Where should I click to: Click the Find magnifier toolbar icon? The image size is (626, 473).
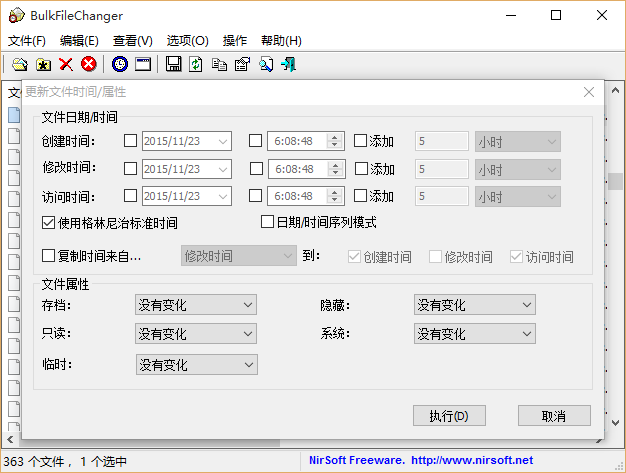tap(266, 64)
